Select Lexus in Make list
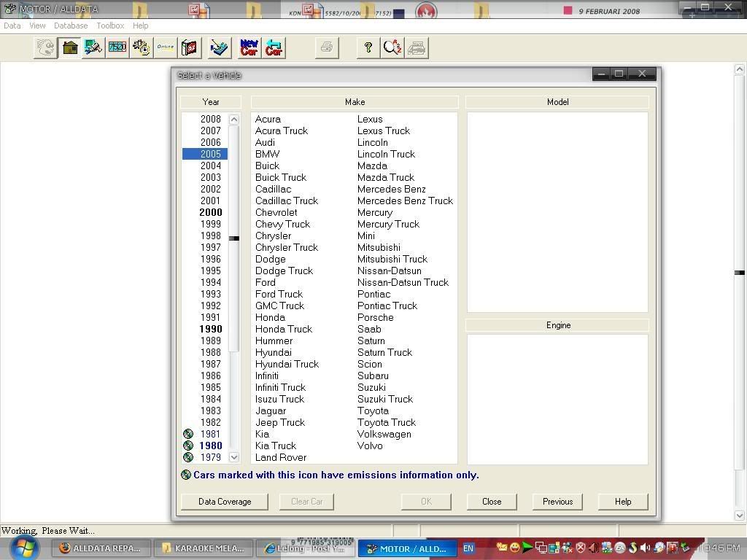 (x=370, y=119)
